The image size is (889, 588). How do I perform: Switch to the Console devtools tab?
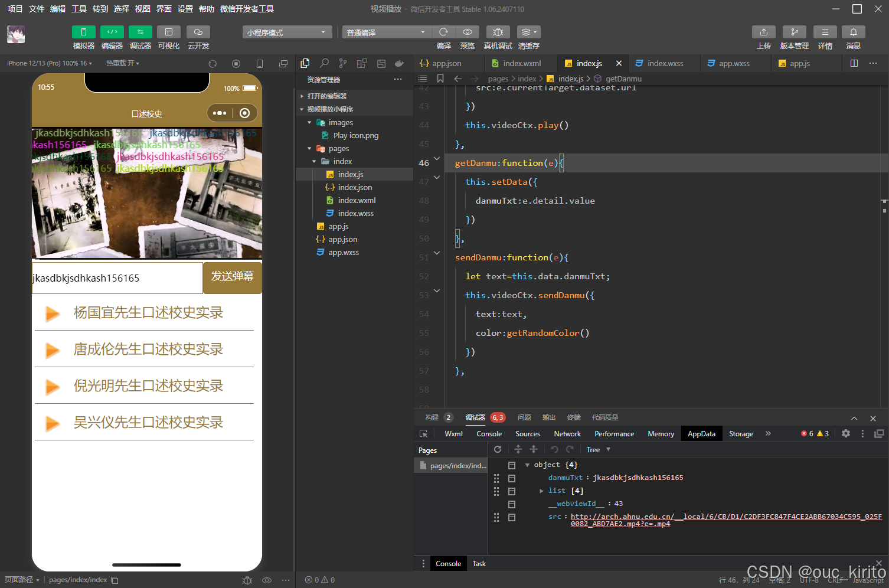pos(489,434)
